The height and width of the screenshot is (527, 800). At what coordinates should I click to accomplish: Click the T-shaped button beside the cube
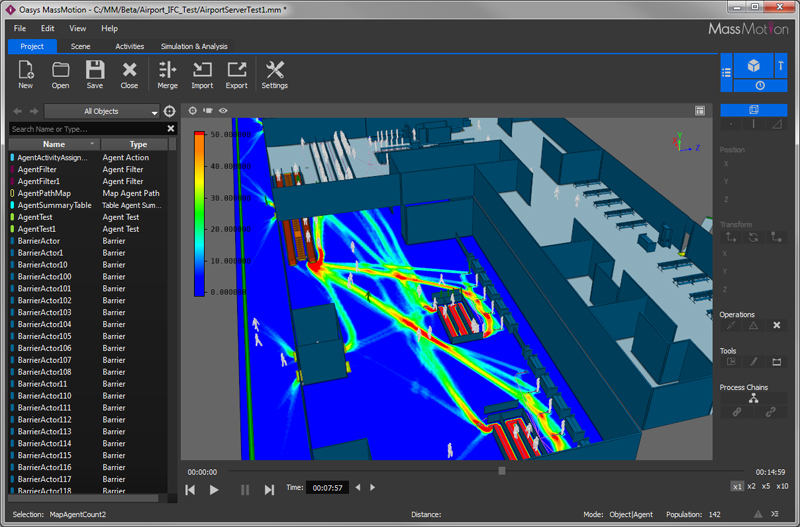coord(781,66)
